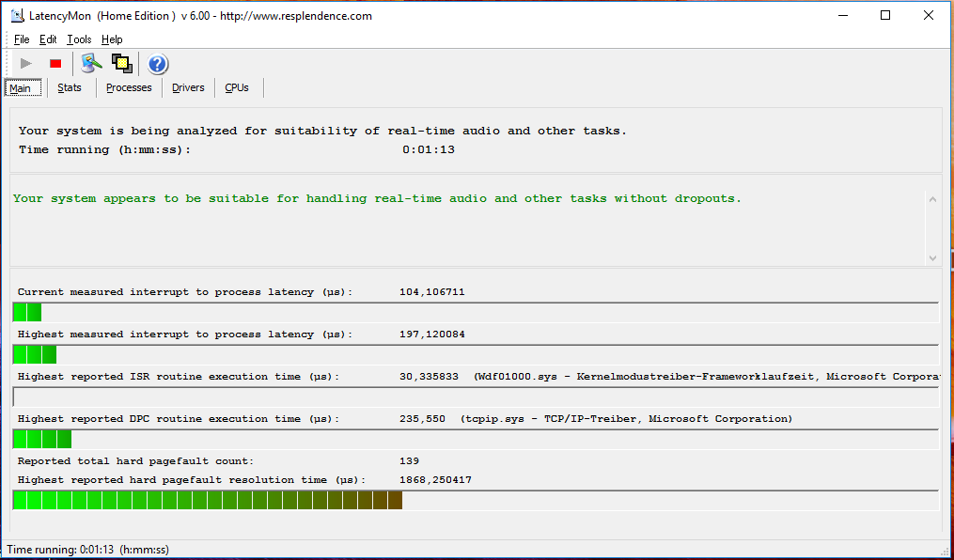Click the Wdf01000.sys driver text
The image size is (954, 560).
tap(707, 377)
